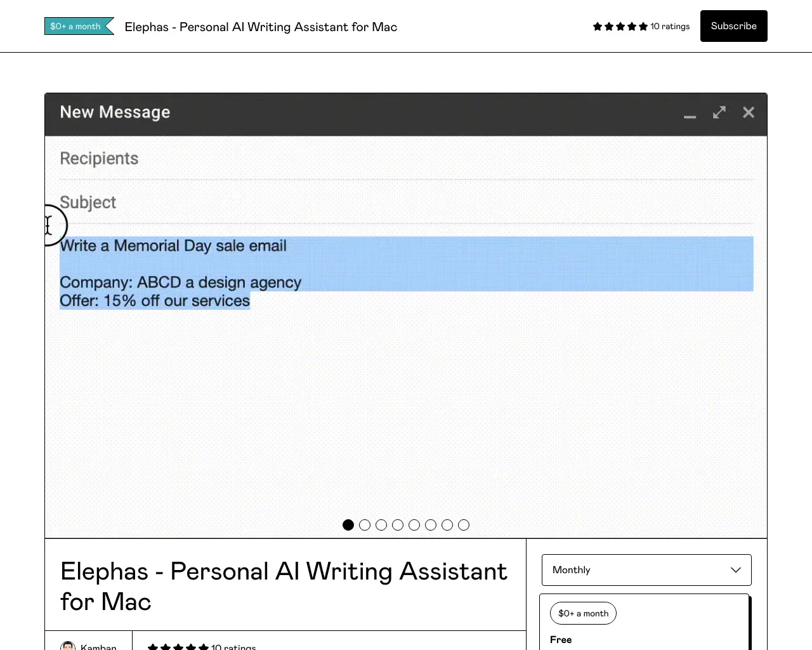Click the dropdown chevron arrow in Monthly selector
The height and width of the screenshot is (650, 812).
click(x=736, y=570)
